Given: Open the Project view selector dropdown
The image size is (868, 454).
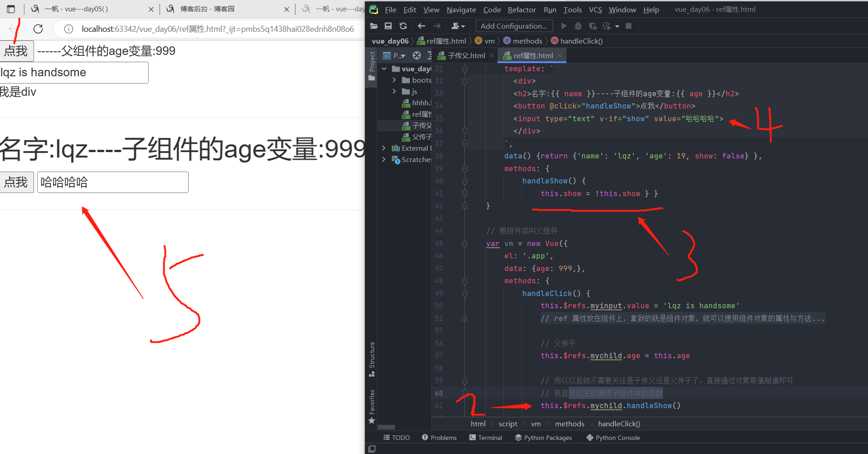Looking at the screenshot, I should pos(395,55).
